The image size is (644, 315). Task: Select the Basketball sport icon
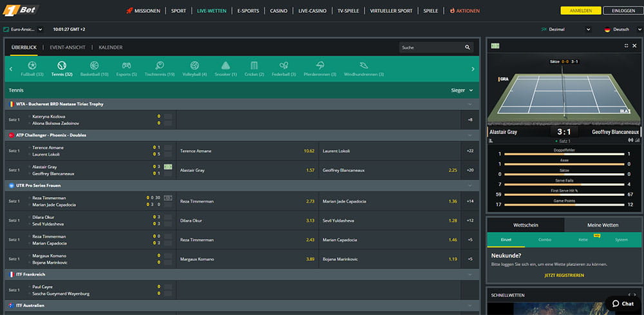point(95,65)
